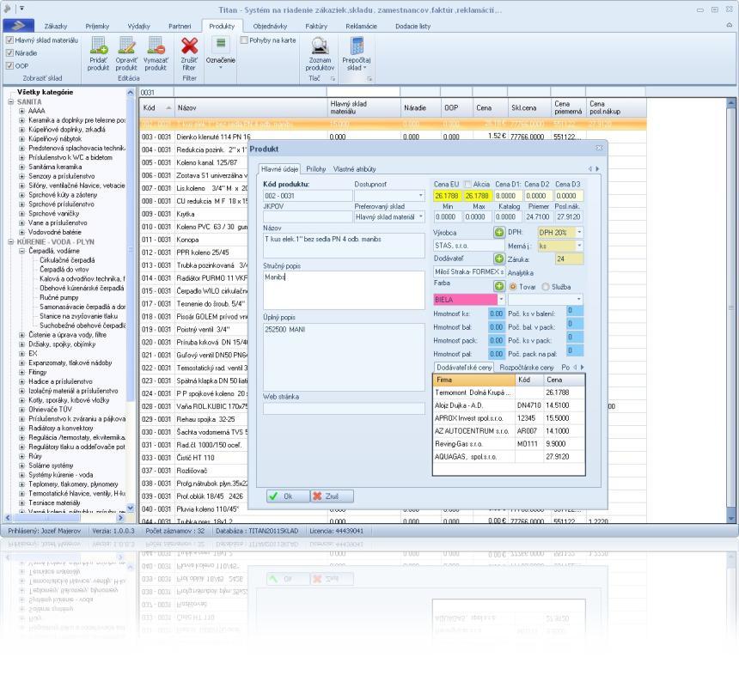739x700 pixels.
Task: Open the DPH 20% dropdown
Action: (x=579, y=232)
